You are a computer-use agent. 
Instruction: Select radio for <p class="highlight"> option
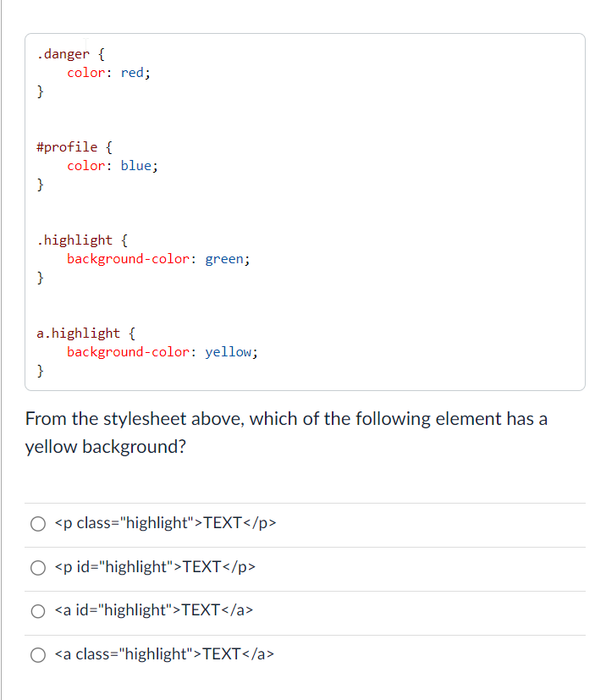pos(38,524)
